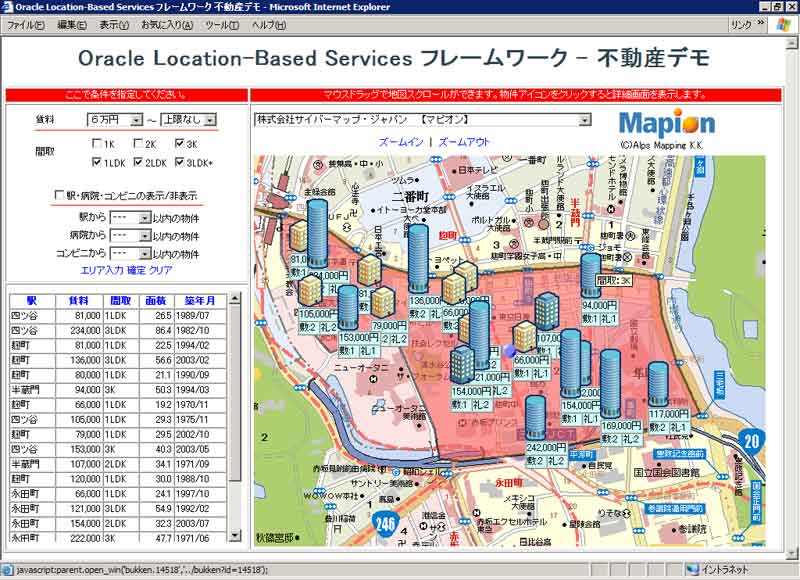Open the ファイル menu

pos(26,24)
